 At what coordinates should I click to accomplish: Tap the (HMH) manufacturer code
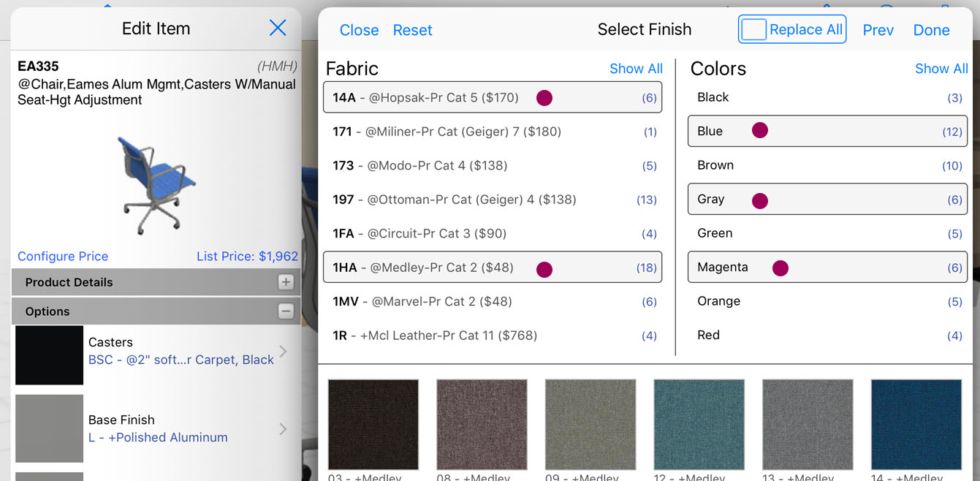(x=277, y=67)
